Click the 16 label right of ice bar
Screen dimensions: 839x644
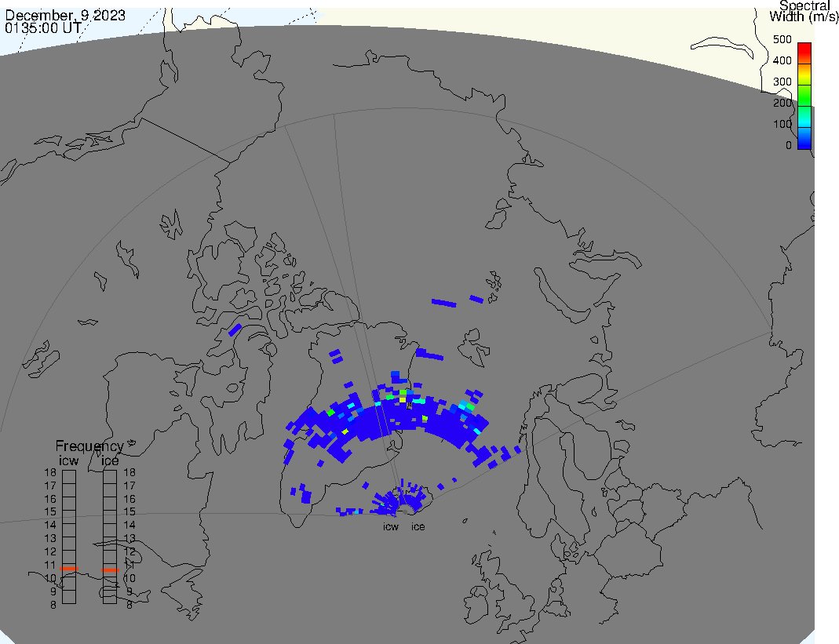pyautogui.click(x=129, y=499)
